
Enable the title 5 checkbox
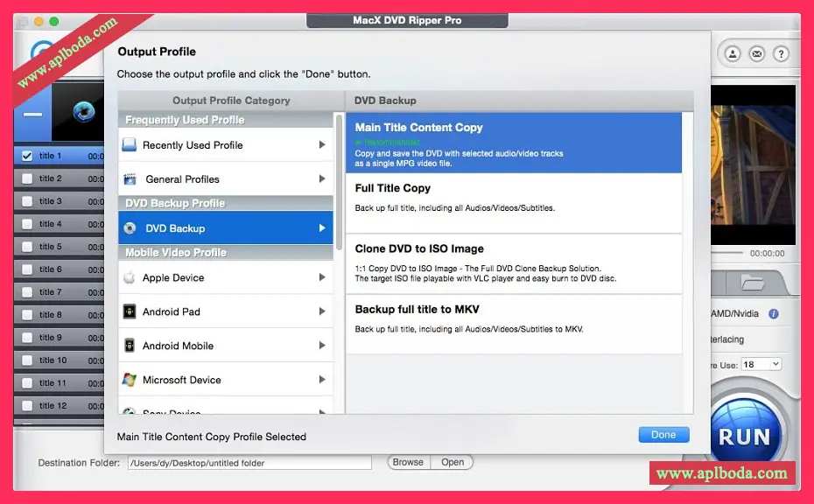(x=27, y=247)
